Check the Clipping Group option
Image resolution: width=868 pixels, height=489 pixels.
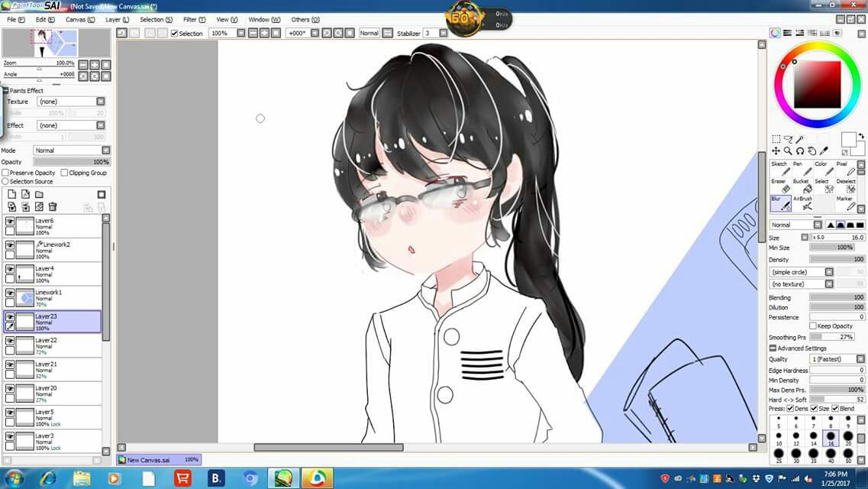[64, 173]
